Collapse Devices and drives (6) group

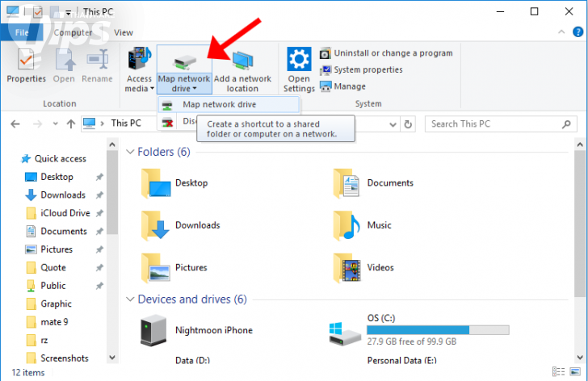130,299
